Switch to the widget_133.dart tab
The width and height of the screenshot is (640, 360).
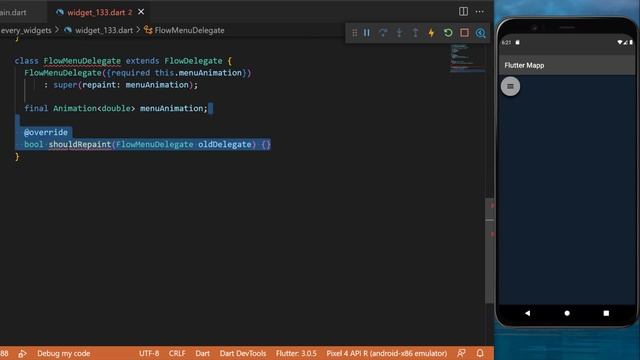pos(100,12)
